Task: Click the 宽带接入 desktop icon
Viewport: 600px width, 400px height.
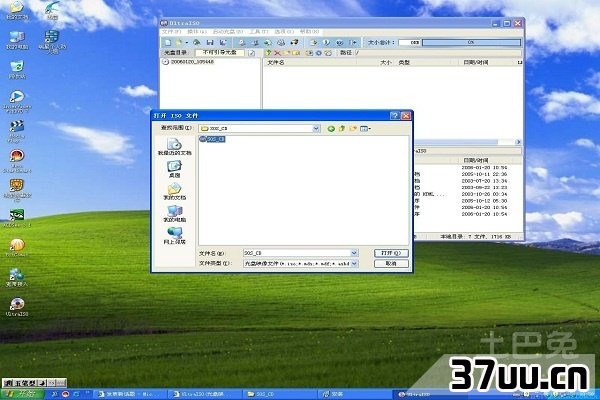Action: click(x=17, y=277)
